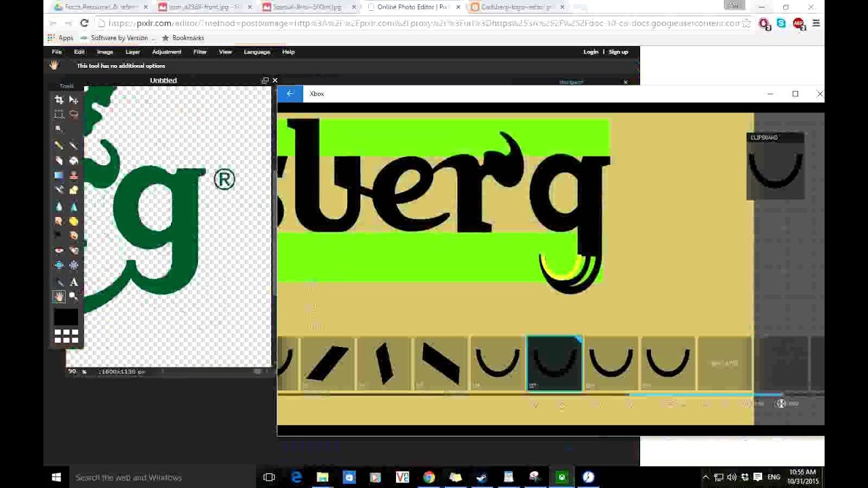The width and height of the screenshot is (868, 488).
Task: Select the Bloat tool
Action: point(59,266)
